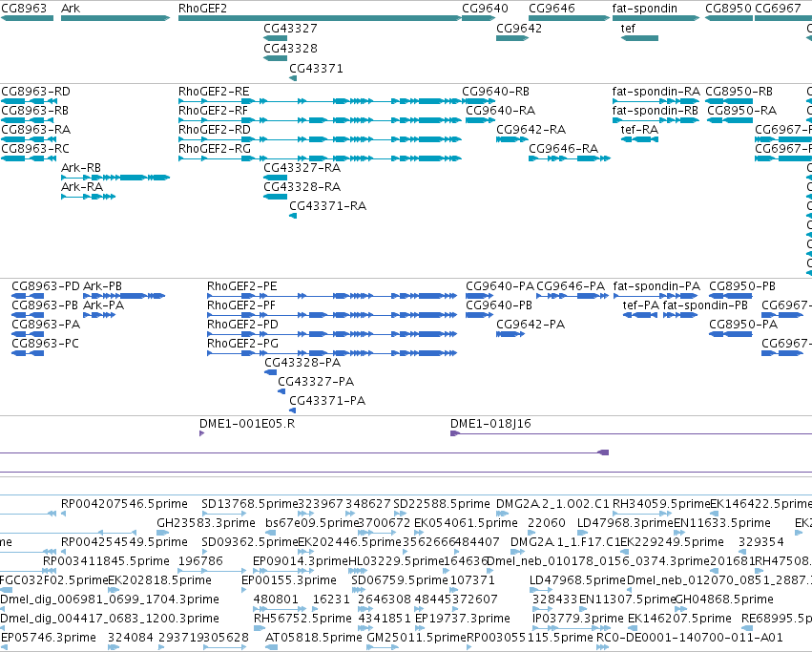Click protein CG8950-PA

click(730, 334)
